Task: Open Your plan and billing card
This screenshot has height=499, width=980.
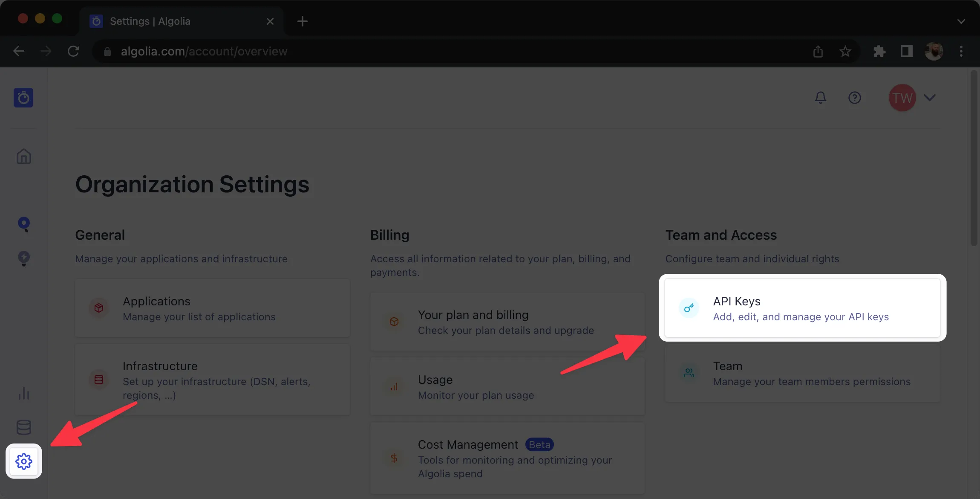Action: [507, 322]
